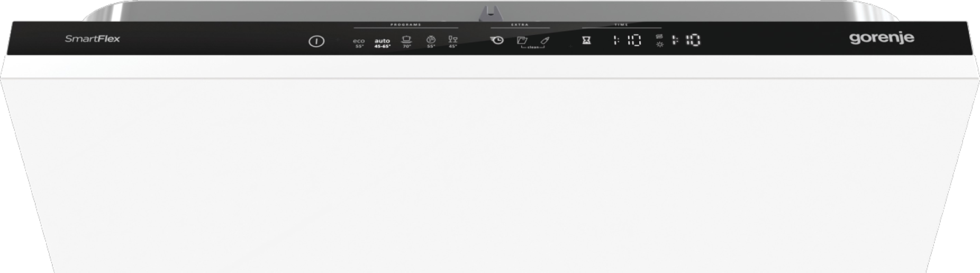Tap the delay start hourglass icon
The image size is (980, 273).
click(x=586, y=40)
